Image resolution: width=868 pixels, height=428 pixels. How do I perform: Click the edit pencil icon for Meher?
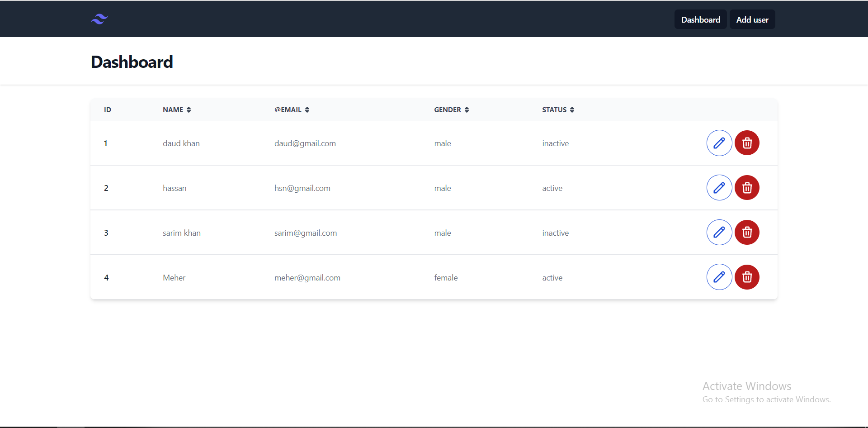(x=719, y=277)
